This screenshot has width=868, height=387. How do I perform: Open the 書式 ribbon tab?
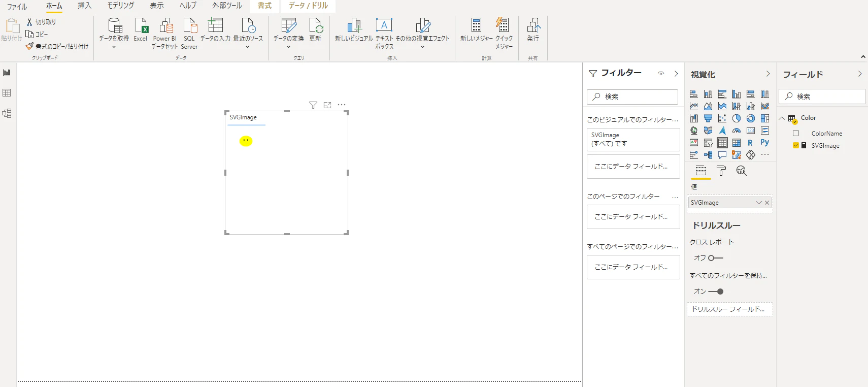click(x=264, y=6)
